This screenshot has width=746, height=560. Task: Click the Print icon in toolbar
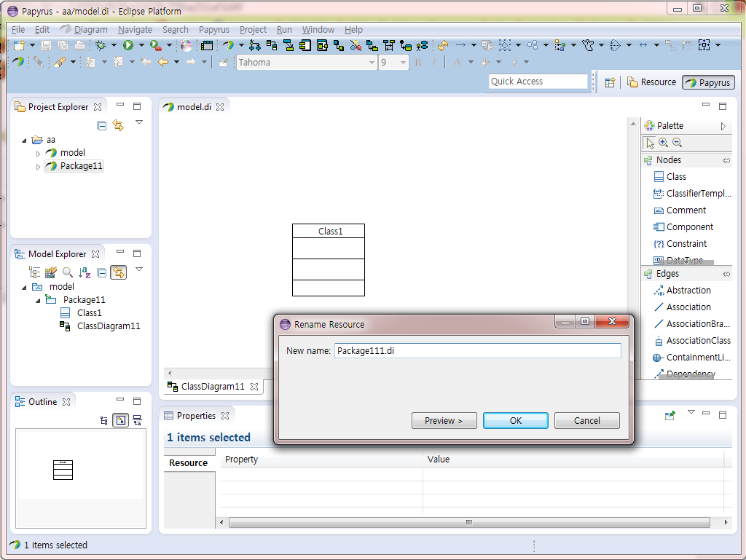point(80,45)
